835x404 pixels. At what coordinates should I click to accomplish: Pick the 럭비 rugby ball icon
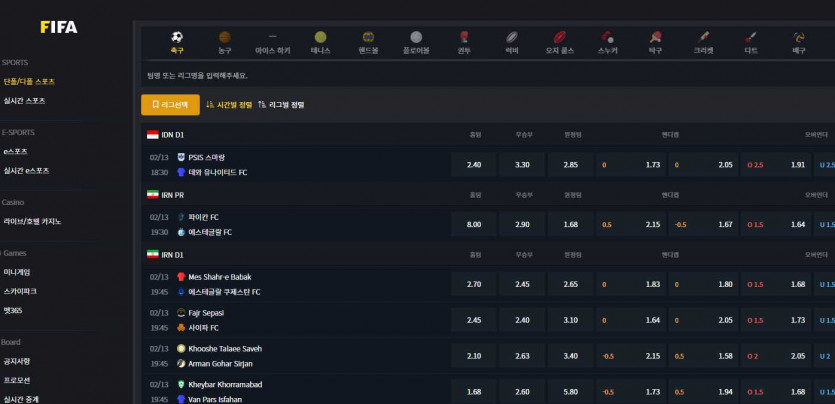[512, 37]
